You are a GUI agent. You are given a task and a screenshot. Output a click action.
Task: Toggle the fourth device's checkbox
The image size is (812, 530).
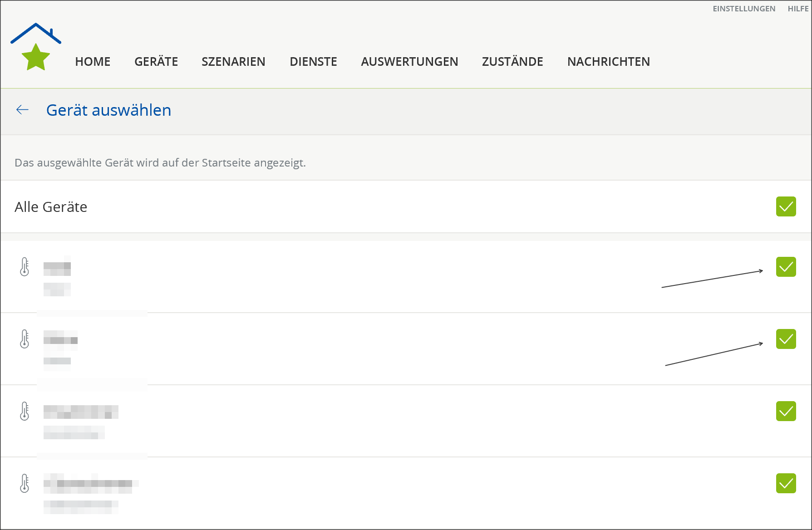[786, 483]
